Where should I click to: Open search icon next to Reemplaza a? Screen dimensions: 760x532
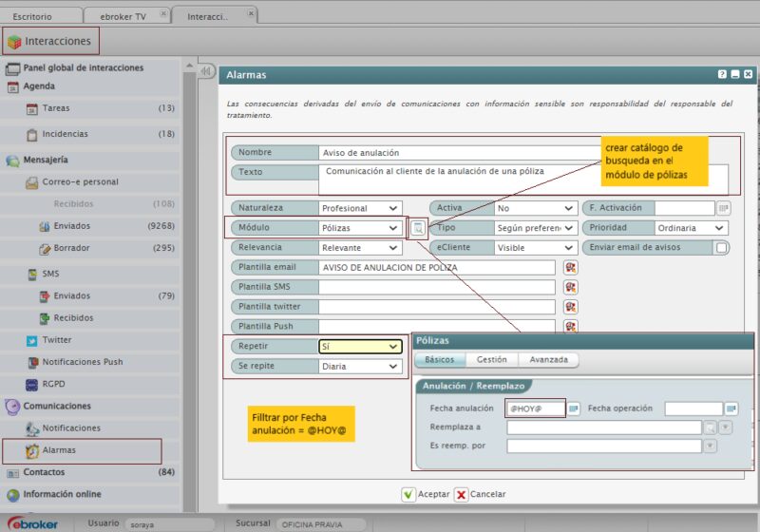point(710,427)
